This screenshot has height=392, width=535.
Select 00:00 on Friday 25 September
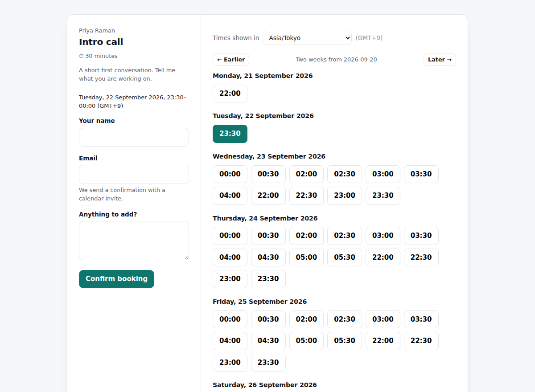tap(230, 319)
